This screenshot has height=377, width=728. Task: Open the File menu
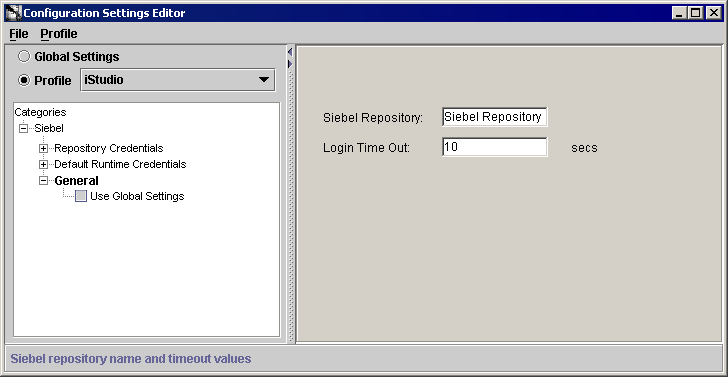point(19,34)
